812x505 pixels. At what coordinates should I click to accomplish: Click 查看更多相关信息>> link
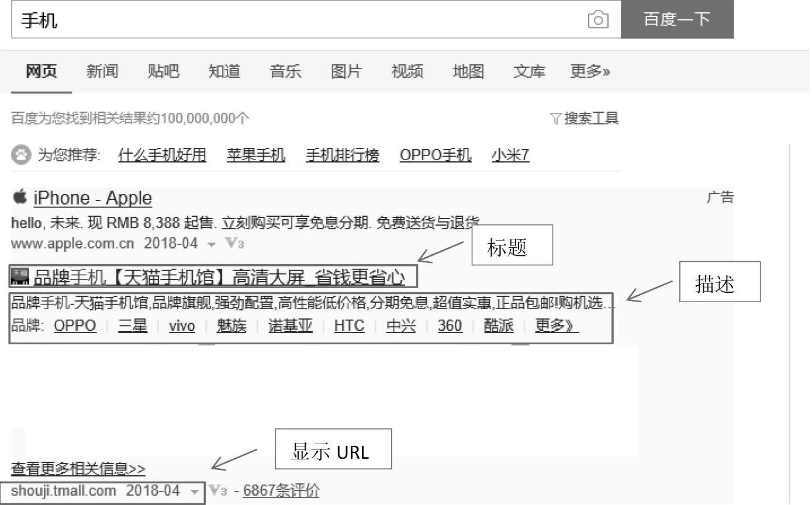pyautogui.click(x=78, y=469)
